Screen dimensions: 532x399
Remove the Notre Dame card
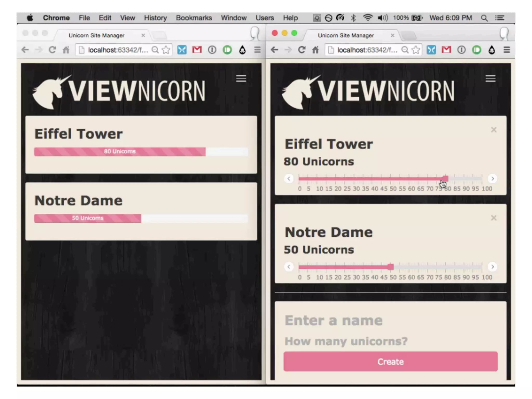pyautogui.click(x=494, y=218)
